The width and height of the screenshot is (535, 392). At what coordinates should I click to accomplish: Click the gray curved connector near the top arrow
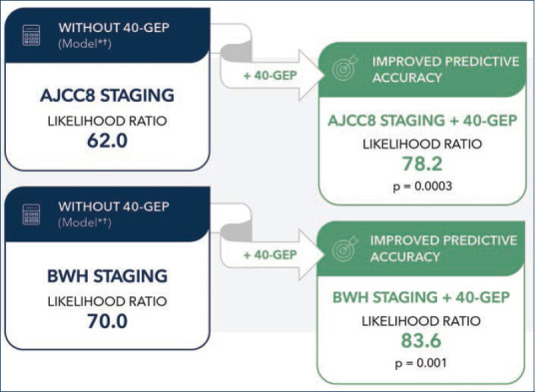237,51
